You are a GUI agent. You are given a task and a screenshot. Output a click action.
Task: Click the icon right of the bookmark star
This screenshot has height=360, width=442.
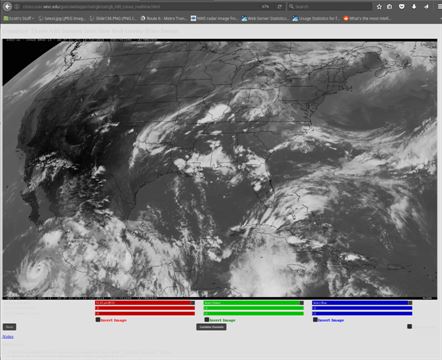389,6
